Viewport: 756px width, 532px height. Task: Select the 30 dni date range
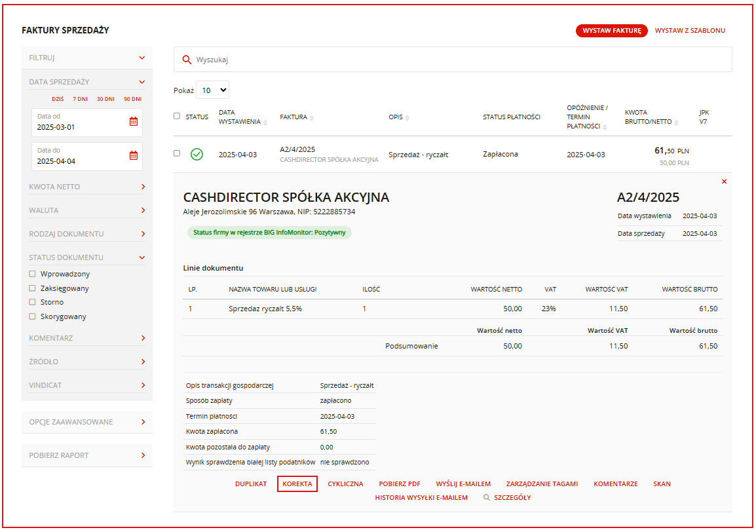pos(105,99)
